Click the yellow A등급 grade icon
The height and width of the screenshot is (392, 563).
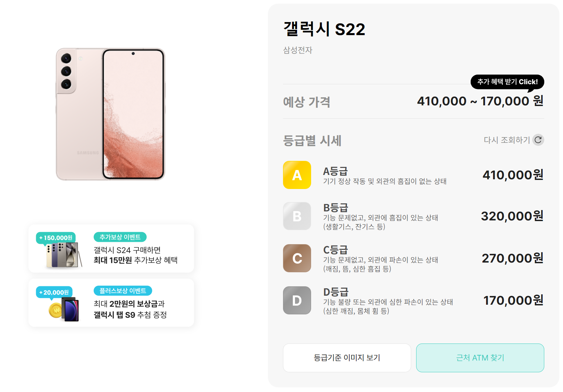tap(297, 175)
